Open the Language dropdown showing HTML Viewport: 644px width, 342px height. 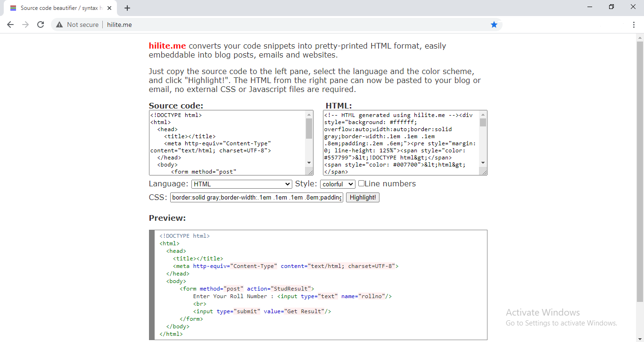click(241, 184)
